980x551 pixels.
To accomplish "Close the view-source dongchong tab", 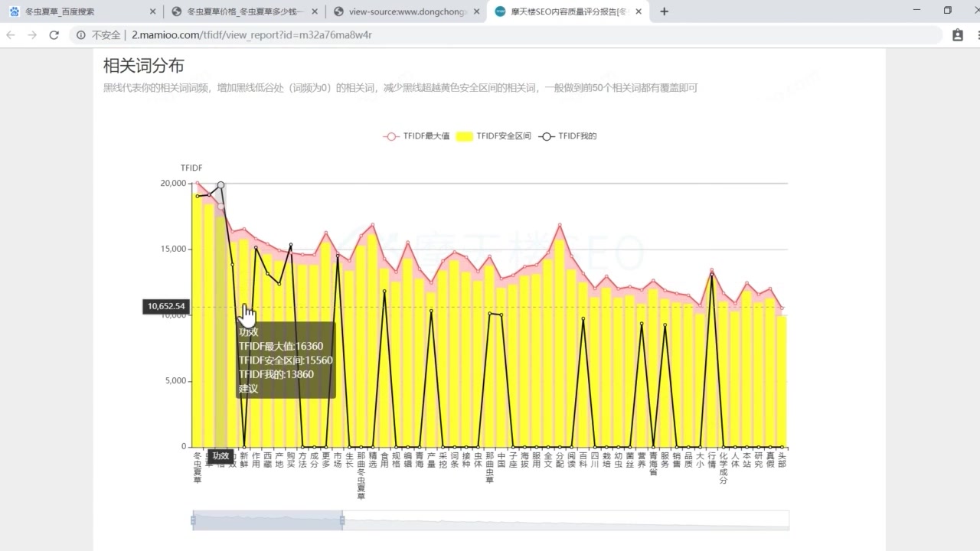I will coord(476,11).
